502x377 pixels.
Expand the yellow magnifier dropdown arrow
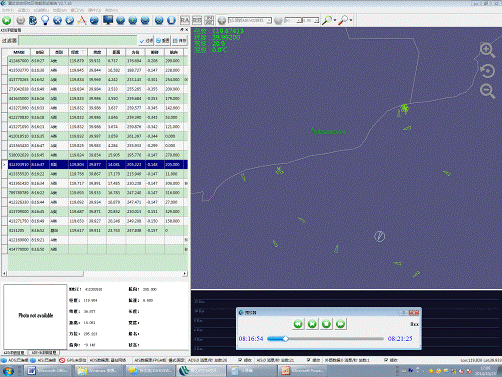point(335,20)
